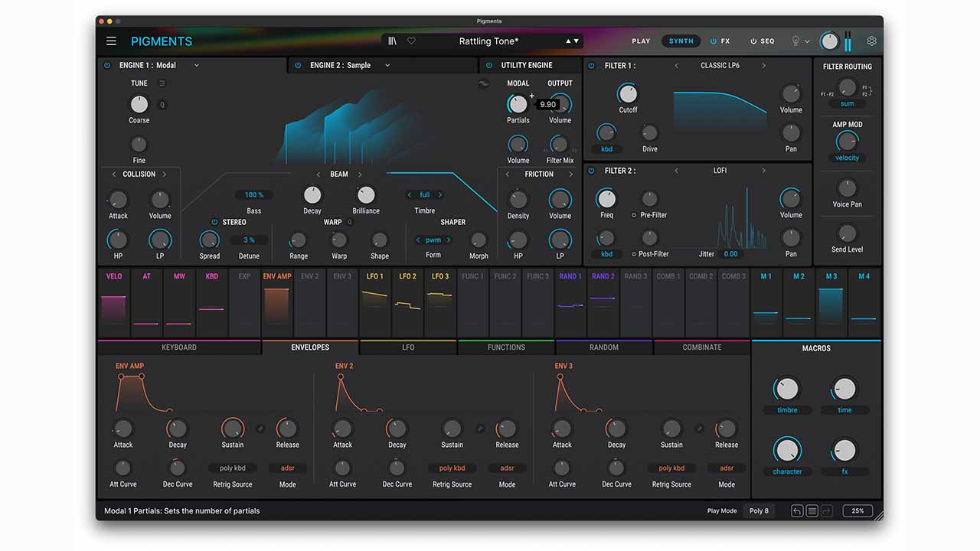Open the Poly 8 play mode dropdown

pos(759,510)
